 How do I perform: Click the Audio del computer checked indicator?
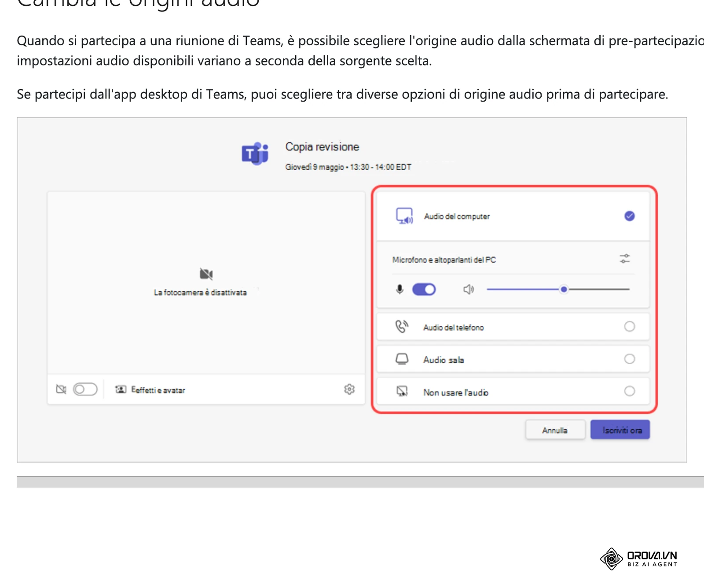[630, 216]
